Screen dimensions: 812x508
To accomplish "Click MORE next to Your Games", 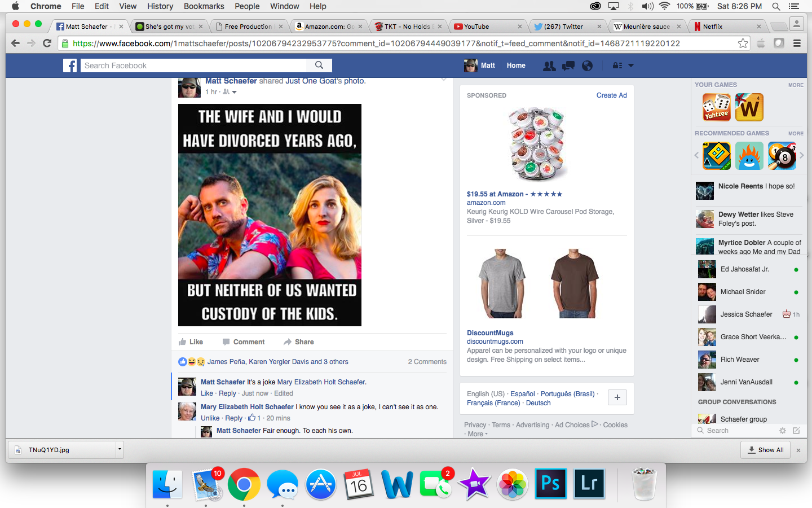I will coord(796,85).
